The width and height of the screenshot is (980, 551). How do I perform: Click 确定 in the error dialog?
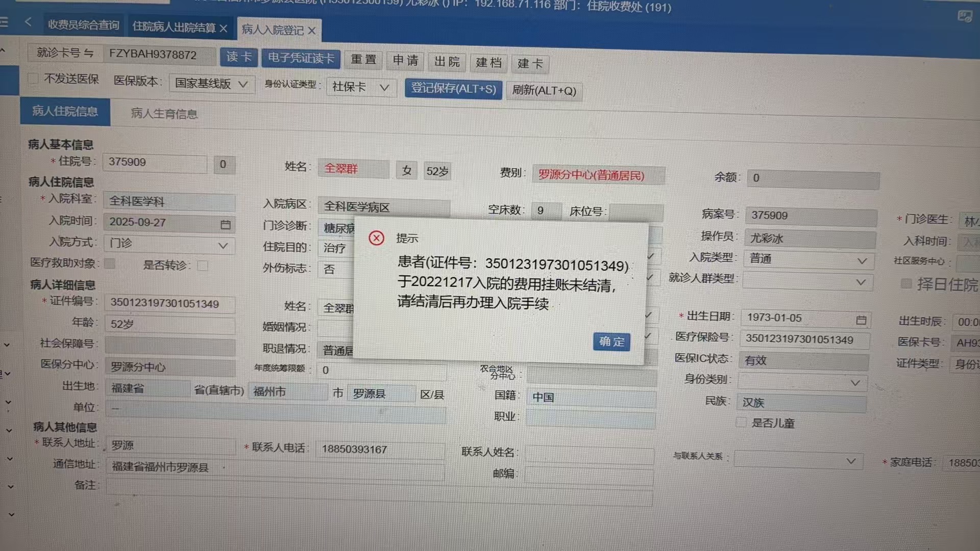point(611,341)
